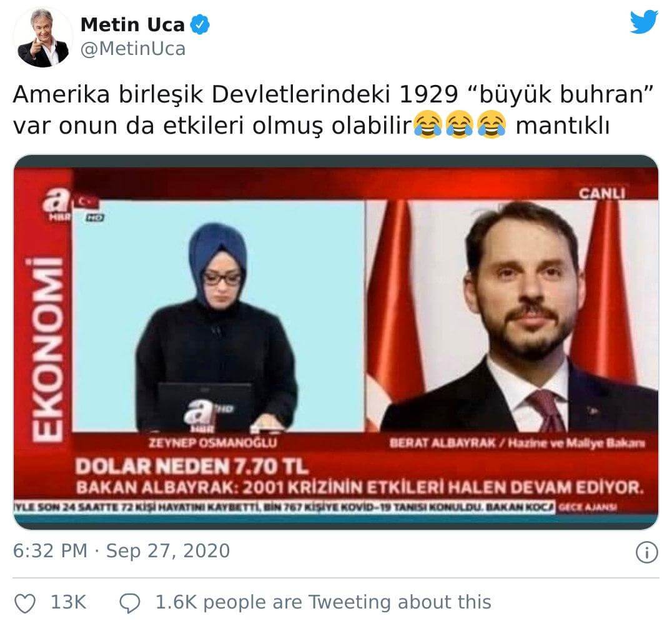Click the 6:32 PM · Sep 27, 2020 timestamp
Viewport: 672px width, 621px height.
(121, 550)
